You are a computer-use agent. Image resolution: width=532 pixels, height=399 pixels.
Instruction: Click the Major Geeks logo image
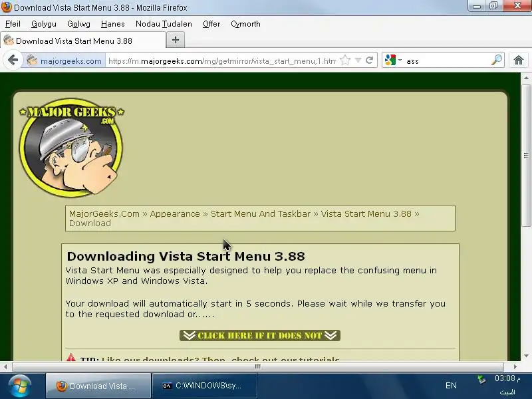71,148
